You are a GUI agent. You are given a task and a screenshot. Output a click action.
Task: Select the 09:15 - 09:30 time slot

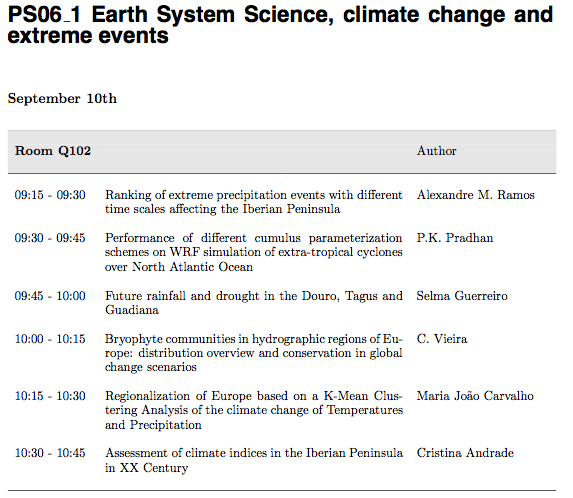(x=50, y=195)
